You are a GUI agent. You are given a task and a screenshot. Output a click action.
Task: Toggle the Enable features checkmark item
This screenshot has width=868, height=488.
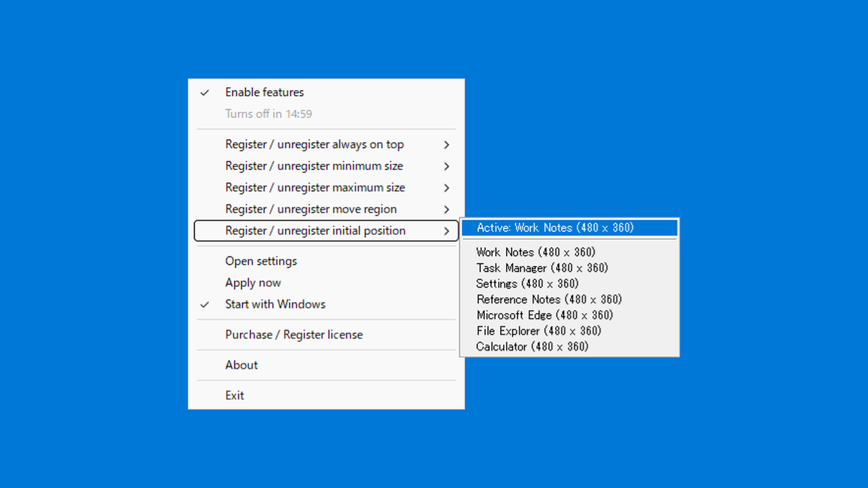tap(326, 92)
